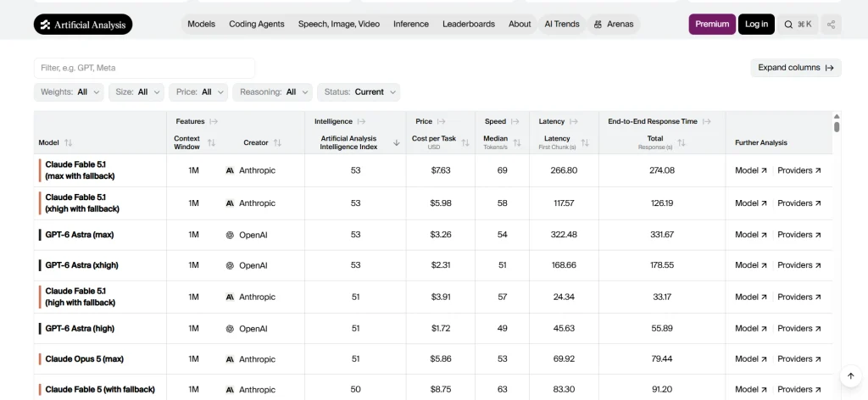868x400 pixels.
Task: Click OpenAI logo in GPT-6 Astra (max) row
Action: click(231, 235)
